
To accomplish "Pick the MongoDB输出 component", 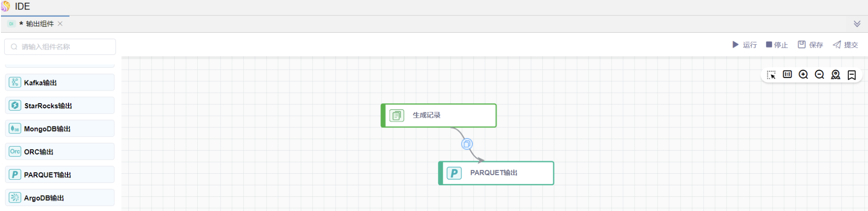I will tap(60, 128).
